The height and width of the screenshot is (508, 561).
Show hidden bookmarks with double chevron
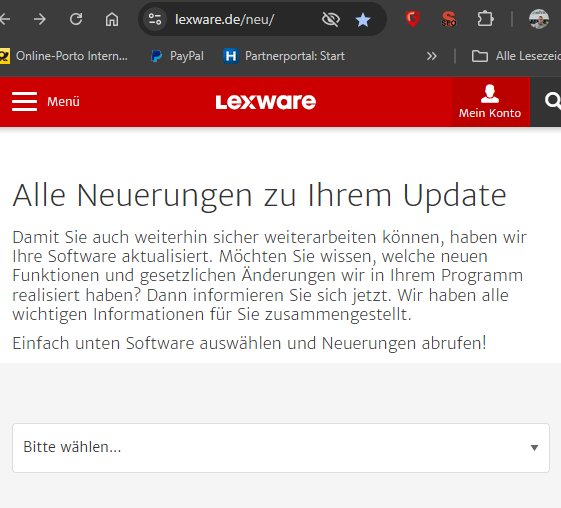[x=432, y=56]
